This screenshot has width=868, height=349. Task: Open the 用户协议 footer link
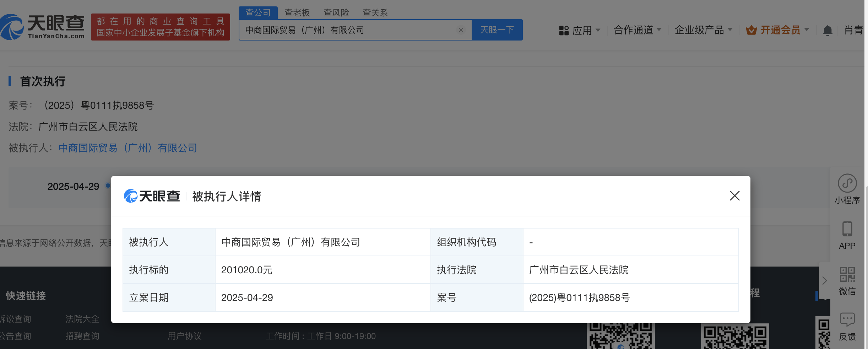click(x=185, y=336)
